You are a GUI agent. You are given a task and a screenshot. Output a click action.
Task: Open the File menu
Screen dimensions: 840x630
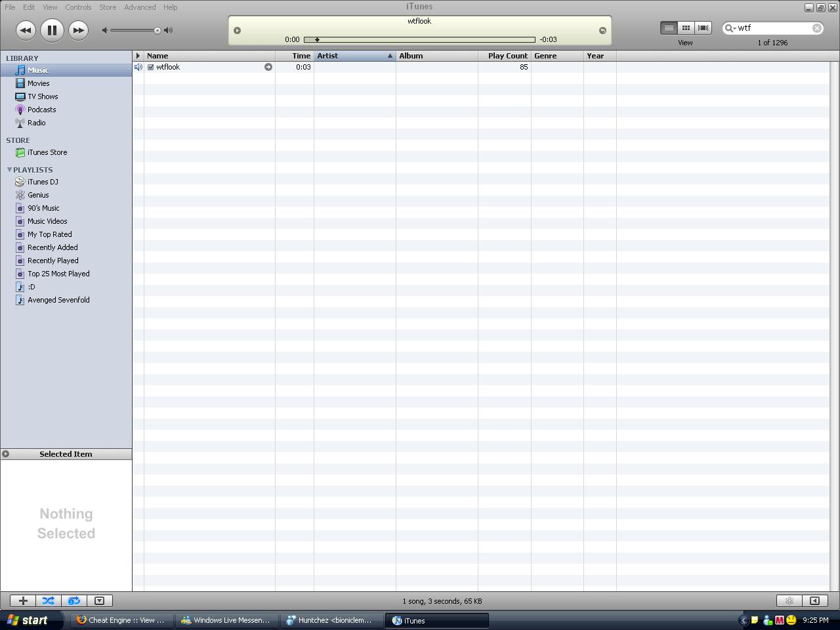click(10, 7)
